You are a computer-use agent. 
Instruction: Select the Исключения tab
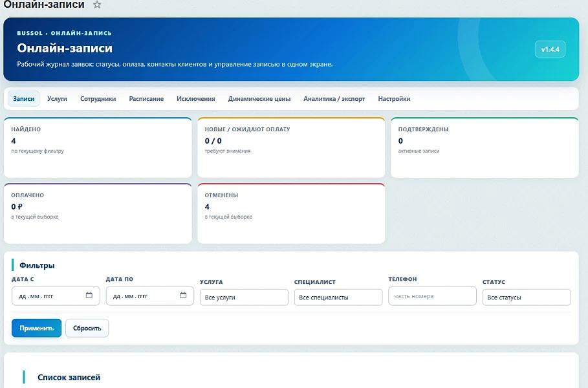point(196,98)
